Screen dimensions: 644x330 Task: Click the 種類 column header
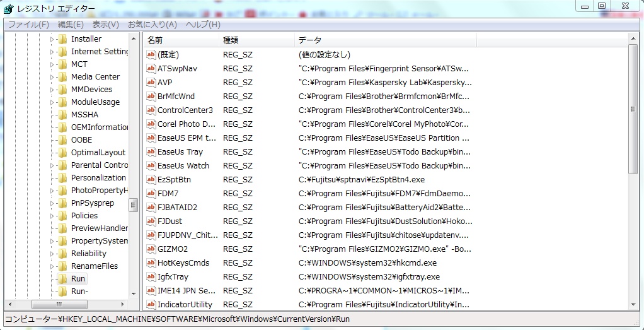click(256, 40)
